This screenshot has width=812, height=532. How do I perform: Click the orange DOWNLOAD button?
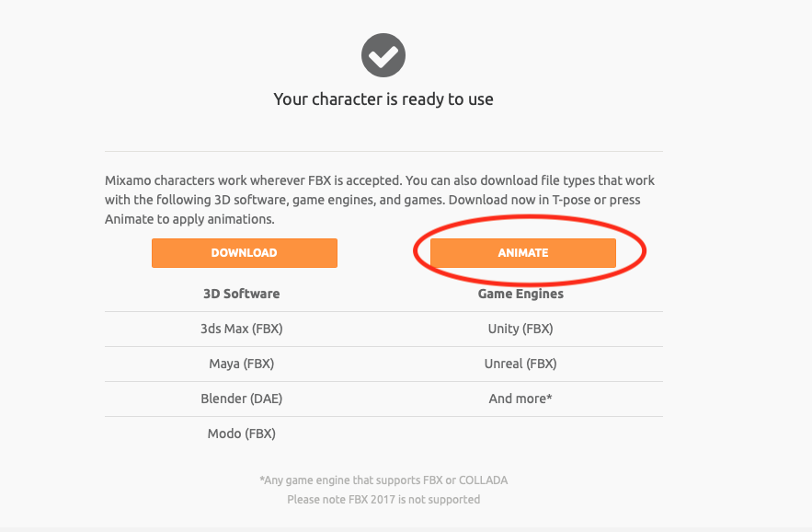pos(245,253)
